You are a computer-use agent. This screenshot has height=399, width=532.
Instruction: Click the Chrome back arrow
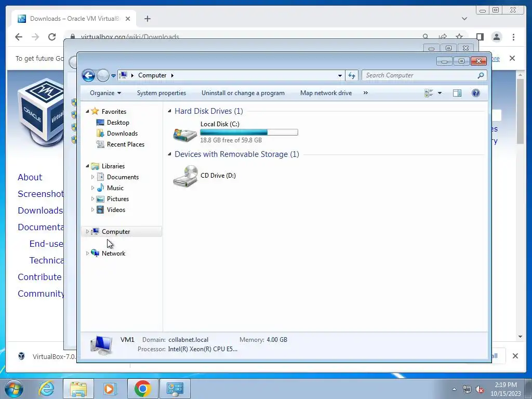pos(19,37)
